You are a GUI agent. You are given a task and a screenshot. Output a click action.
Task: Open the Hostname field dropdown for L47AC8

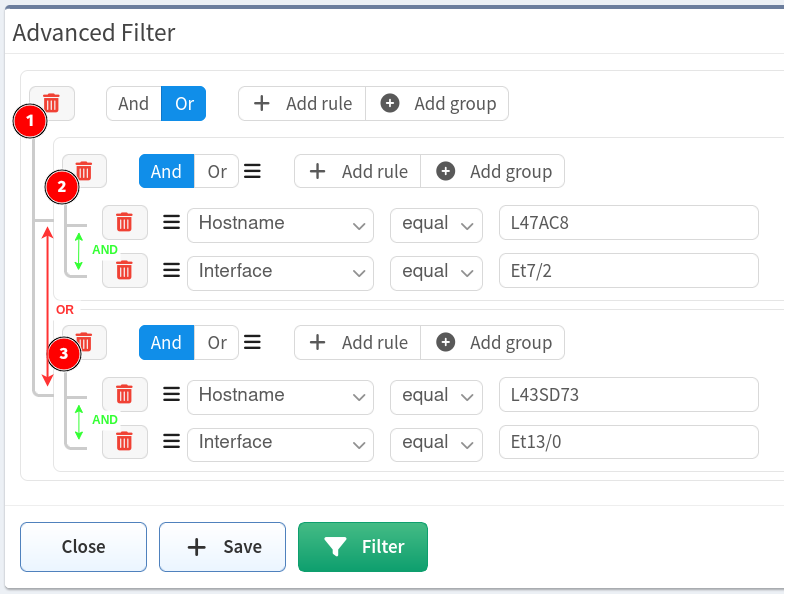280,225
